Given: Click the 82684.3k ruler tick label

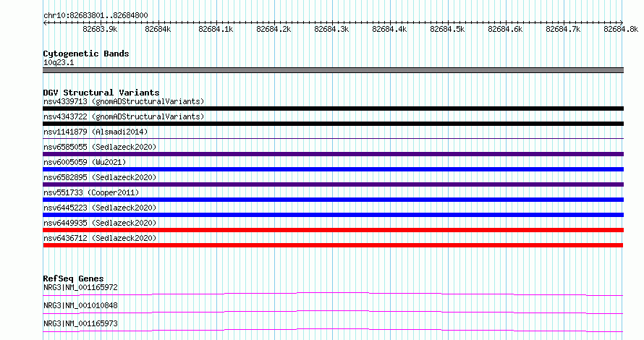Looking at the screenshot, I should (x=331, y=29).
